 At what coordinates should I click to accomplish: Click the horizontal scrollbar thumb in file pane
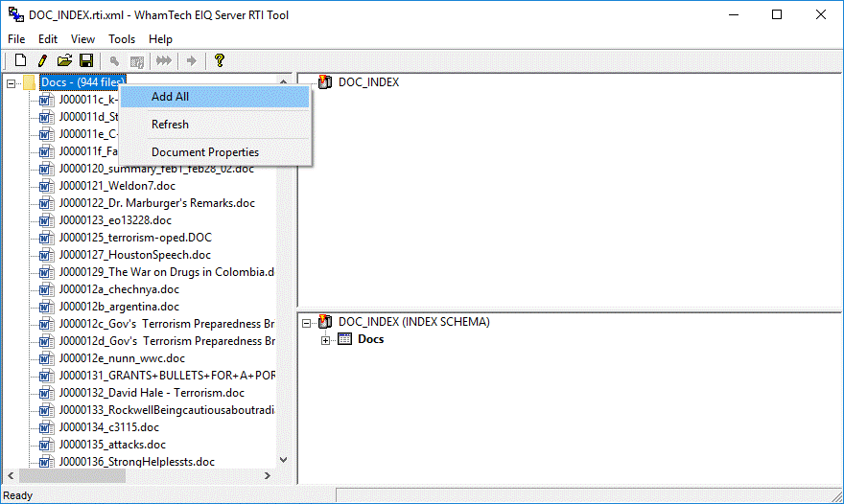72,475
